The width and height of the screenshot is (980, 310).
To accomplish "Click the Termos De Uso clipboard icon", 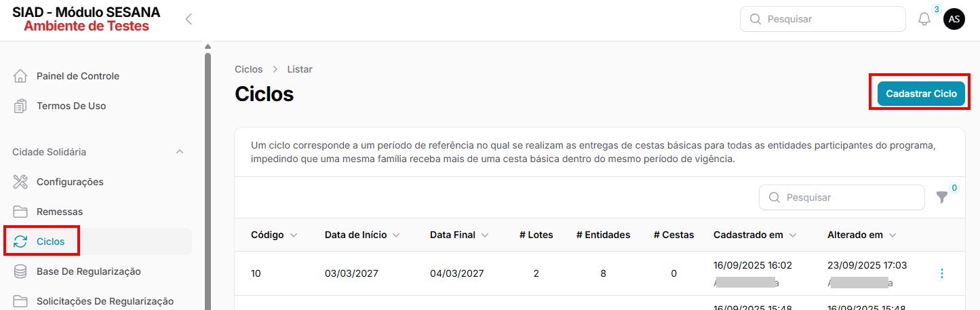I will pos(20,106).
